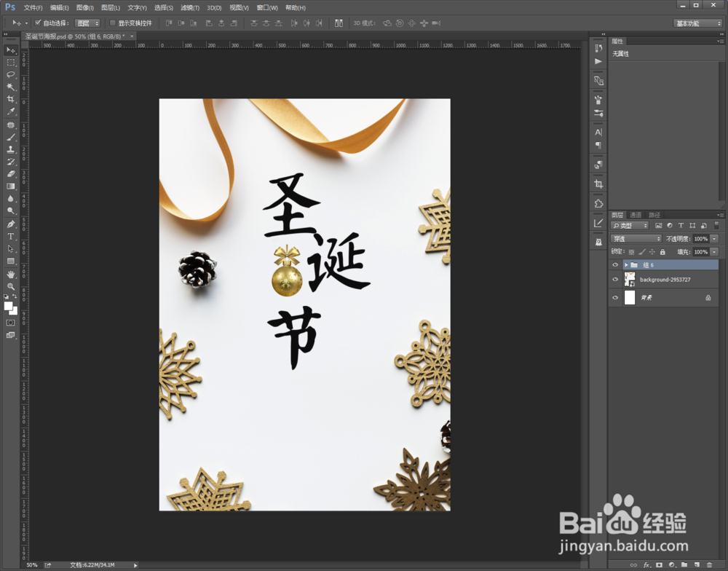This screenshot has width=728, height=571.
Task: Open the Create new fill/adjustment layer icon
Action: point(673,564)
